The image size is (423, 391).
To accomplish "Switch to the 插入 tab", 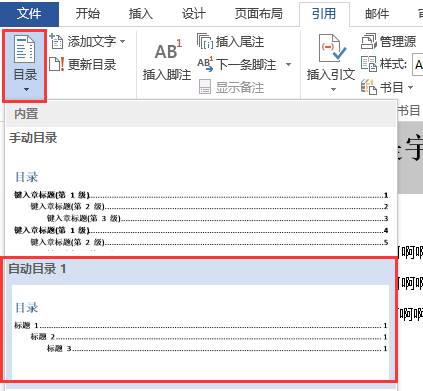I will pos(141,14).
